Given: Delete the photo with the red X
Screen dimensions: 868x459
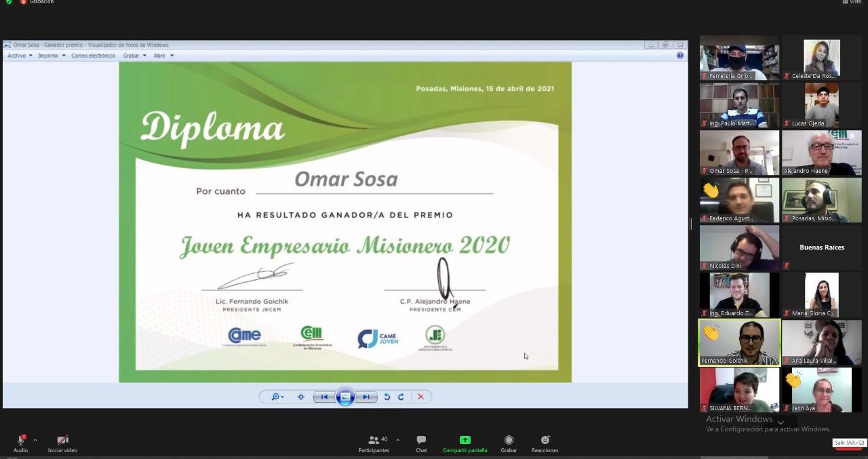Looking at the screenshot, I should pyautogui.click(x=420, y=397).
